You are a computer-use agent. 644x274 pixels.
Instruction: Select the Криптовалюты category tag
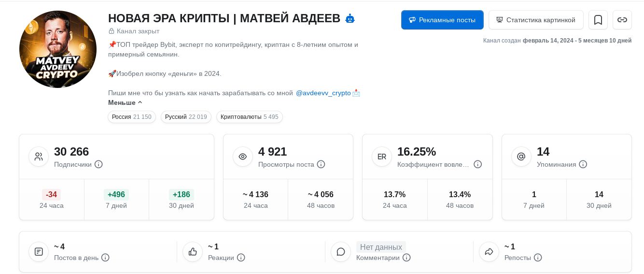pyautogui.click(x=249, y=117)
